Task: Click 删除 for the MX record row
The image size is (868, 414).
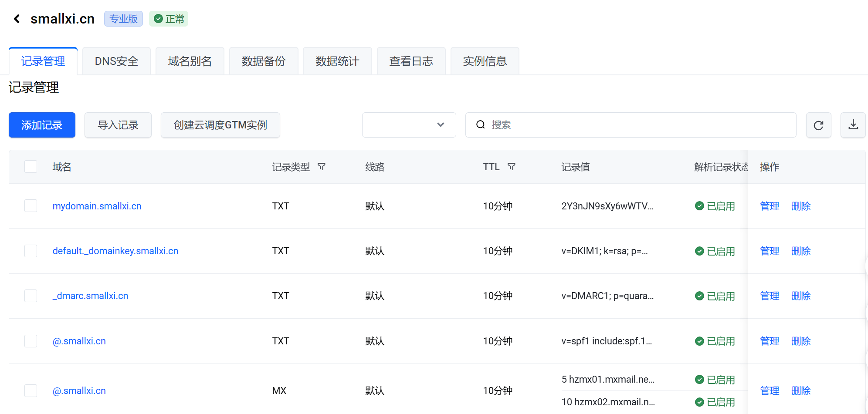Action: (801, 390)
